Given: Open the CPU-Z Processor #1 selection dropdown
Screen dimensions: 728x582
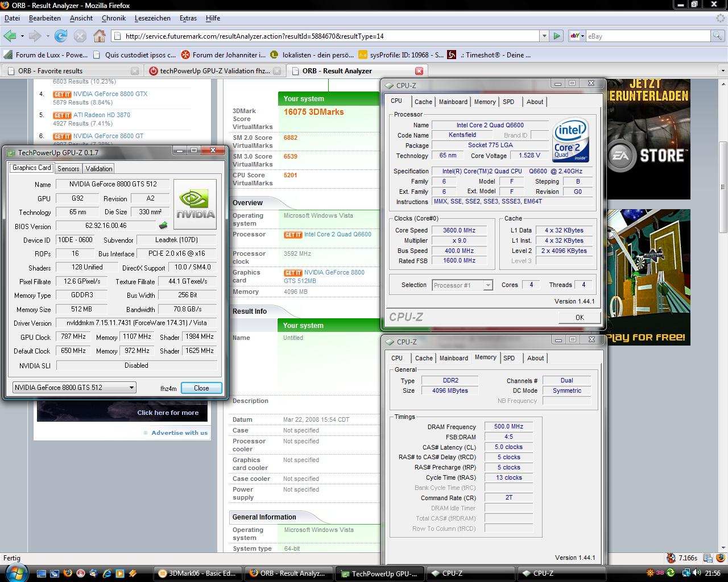Looking at the screenshot, I should [487, 285].
